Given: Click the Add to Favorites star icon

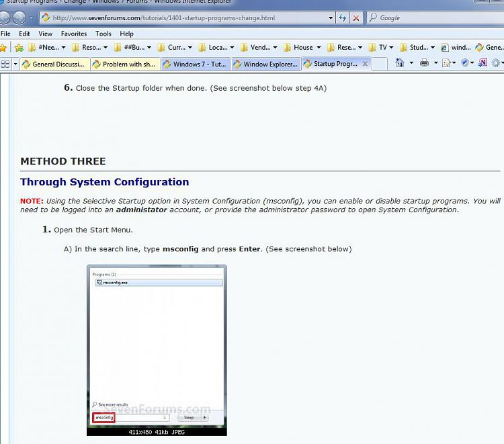Looking at the screenshot, I should click(x=19, y=48).
